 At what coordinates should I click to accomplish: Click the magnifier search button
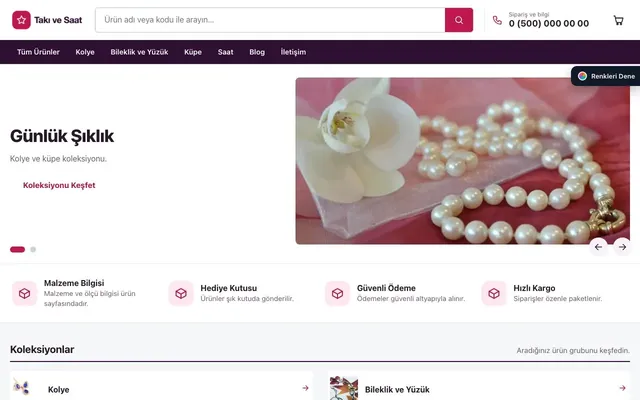click(459, 20)
